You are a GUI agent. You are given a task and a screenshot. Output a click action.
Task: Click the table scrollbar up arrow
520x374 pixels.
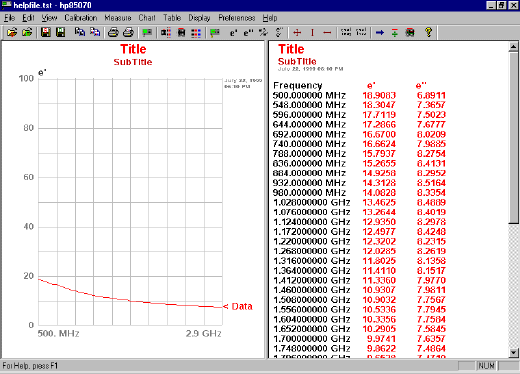513,47
